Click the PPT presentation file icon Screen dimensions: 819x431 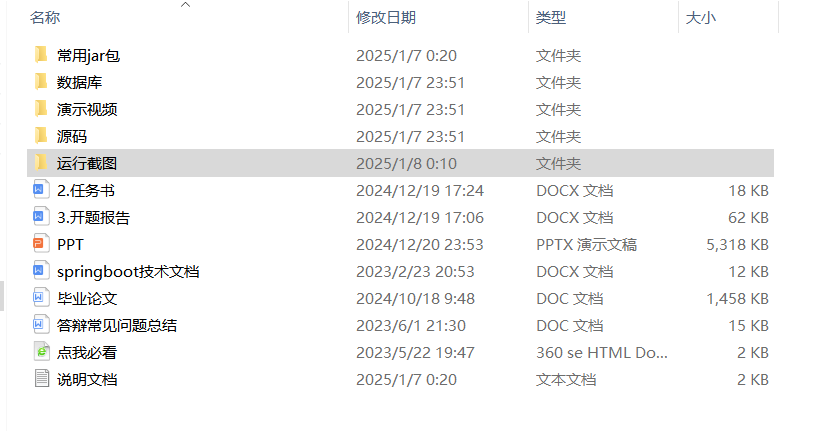[40, 244]
